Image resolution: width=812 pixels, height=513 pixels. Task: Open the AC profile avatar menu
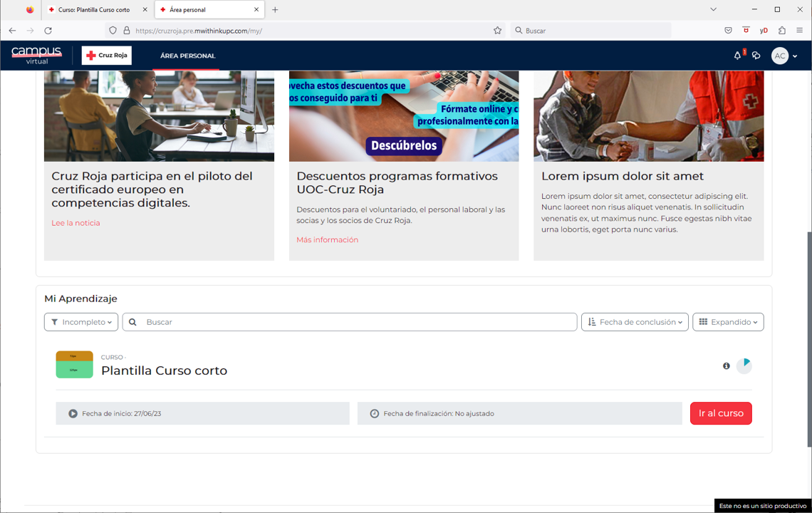[x=780, y=56]
